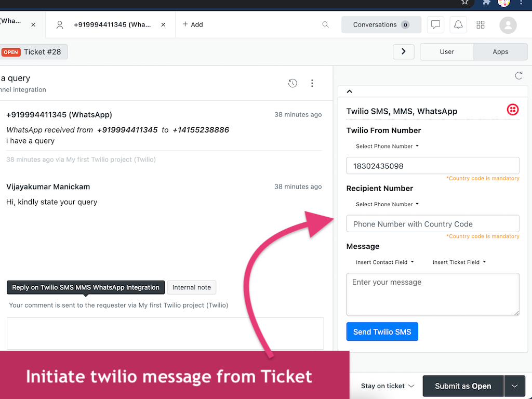Open Stay on ticket dropdown
Image resolution: width=532 pixels, height=399 pixels.
[388, 386]
